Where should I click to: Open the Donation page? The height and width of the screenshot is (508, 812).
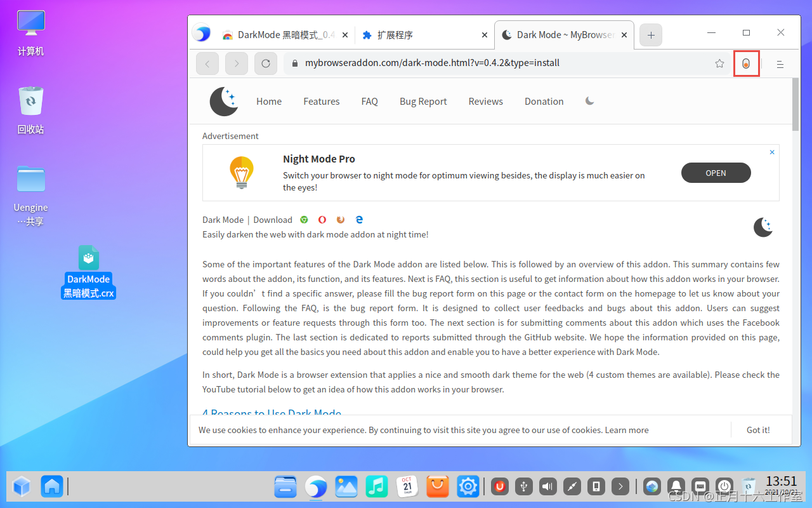544,102
